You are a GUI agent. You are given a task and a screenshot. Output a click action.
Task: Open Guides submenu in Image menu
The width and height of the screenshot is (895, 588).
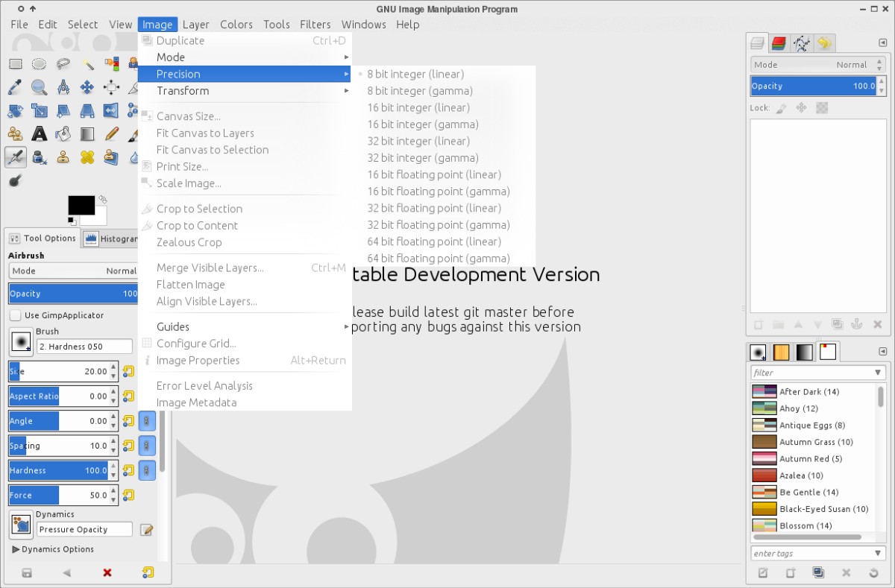245,326
